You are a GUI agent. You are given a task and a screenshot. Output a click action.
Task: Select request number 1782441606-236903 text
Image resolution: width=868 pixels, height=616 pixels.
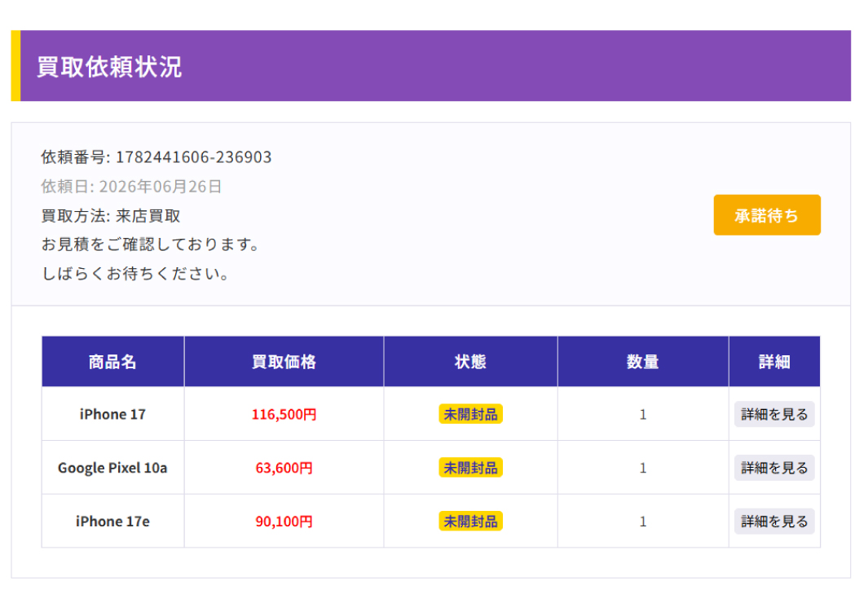point(193,157)
